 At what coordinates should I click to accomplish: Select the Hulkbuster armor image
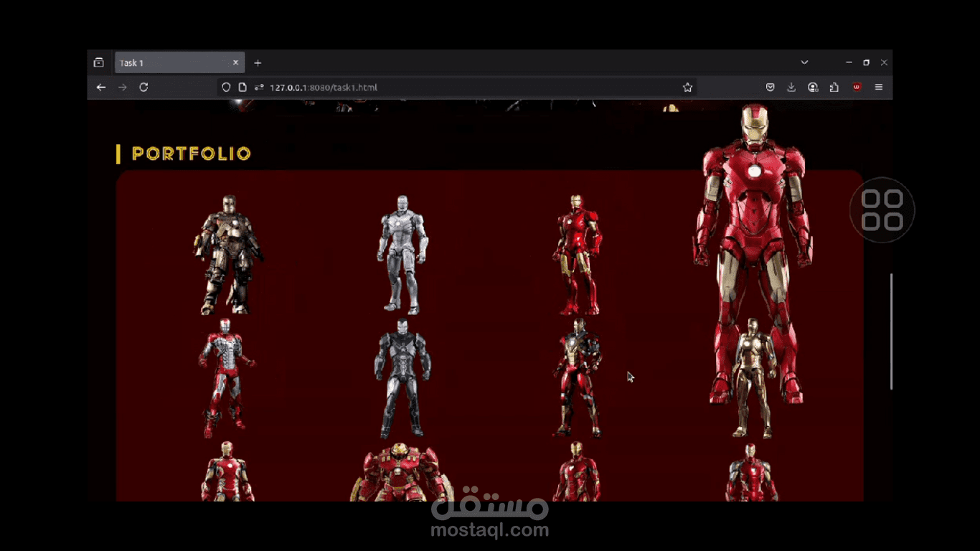click(x=402, y=471)
